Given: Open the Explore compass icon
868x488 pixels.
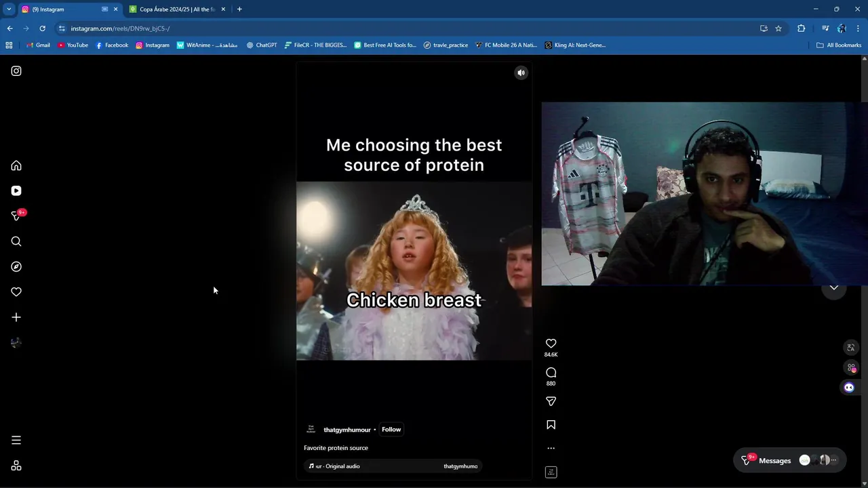Looking at the screenshot, I should pyautogui.click(x=16, y=266).
